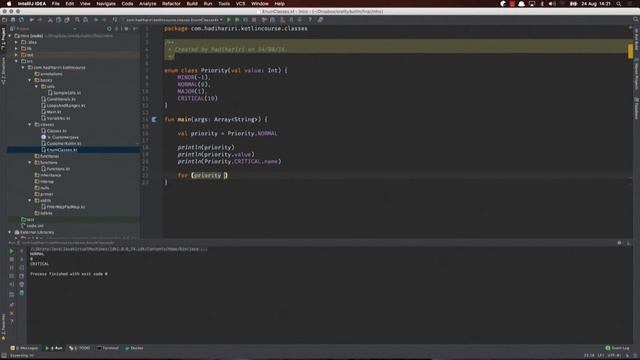The image size is (640, 360).
Task: Close Run tab with the red X icon
Action: 11,313
